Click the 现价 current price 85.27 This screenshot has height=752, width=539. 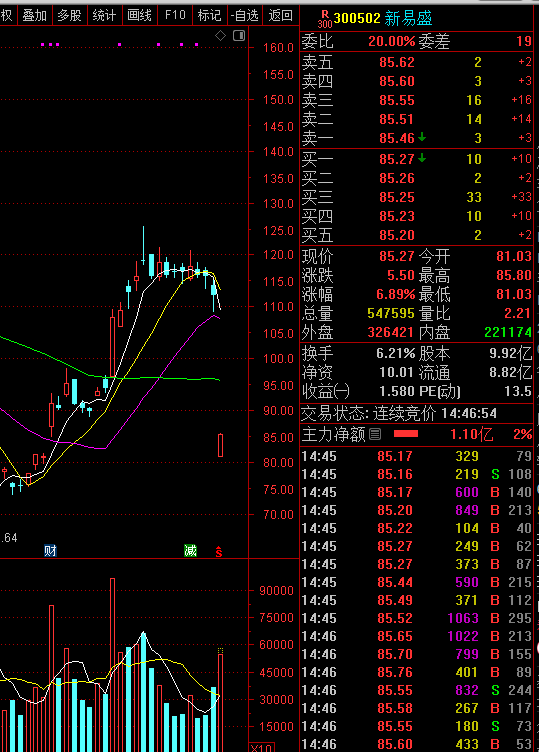click(x=397, y=256)
